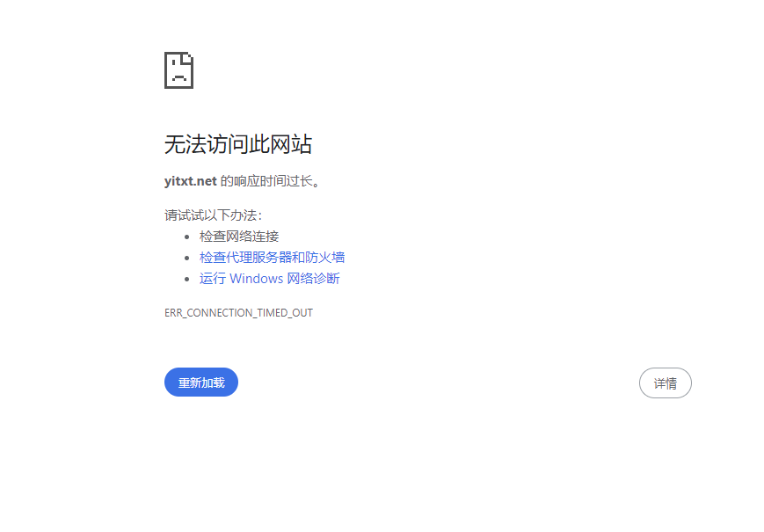Click the 检查网络连接 list item
Screen dimensions: 764x532
pyautogui.click(x=239, y=237)
